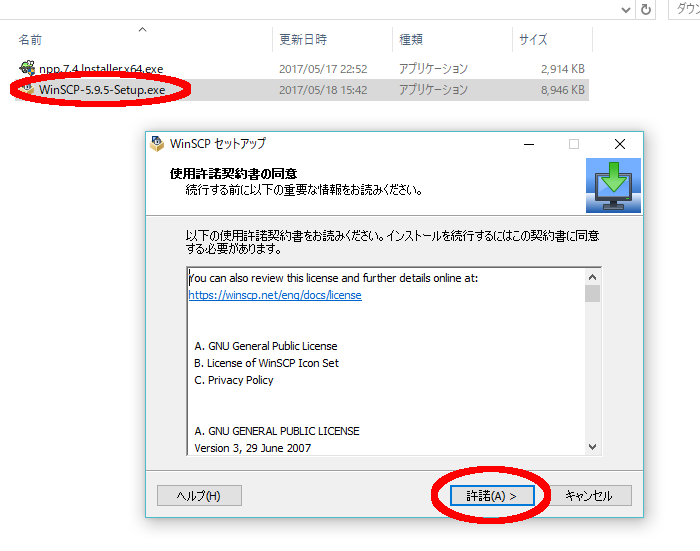Click the ヘルプ(H) button
The image size is (700, 551).
(198, 496)
